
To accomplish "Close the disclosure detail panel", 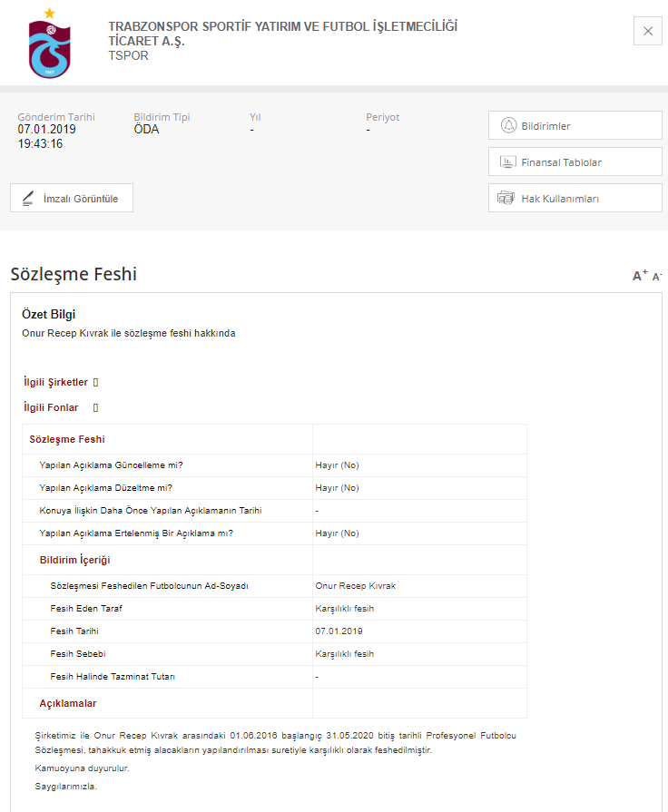I will [647, 31].
